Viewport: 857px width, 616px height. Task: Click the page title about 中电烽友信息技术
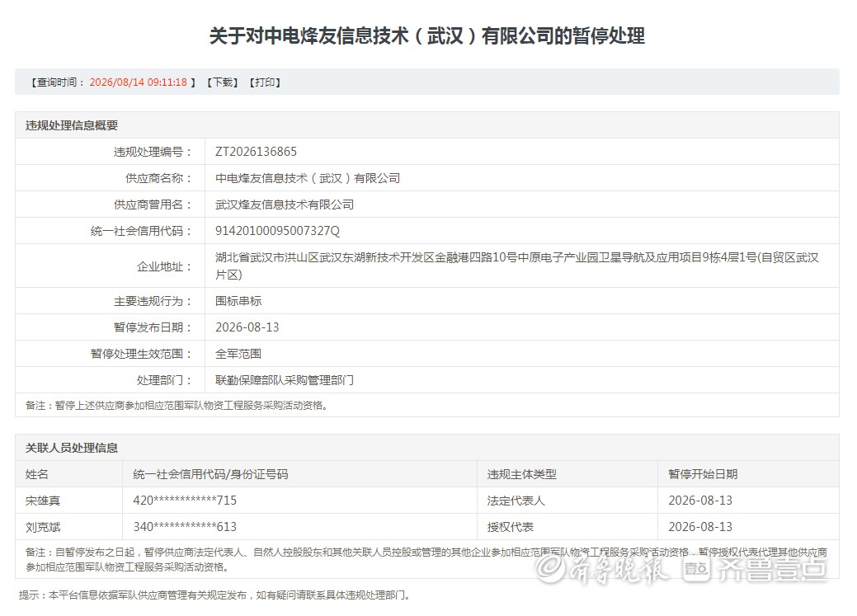pyautogui.click(x=427, y=36)
